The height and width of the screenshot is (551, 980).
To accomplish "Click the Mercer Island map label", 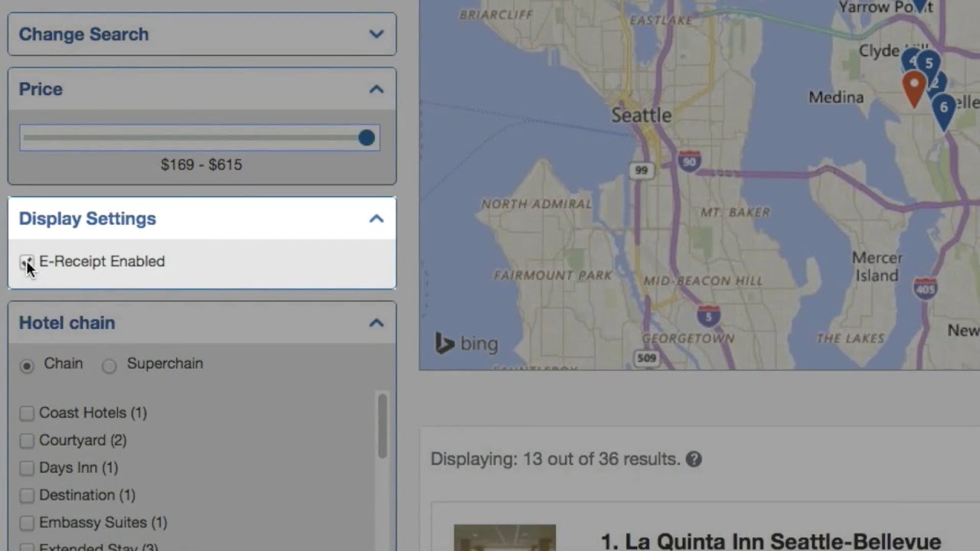I will tap(877, 266).
